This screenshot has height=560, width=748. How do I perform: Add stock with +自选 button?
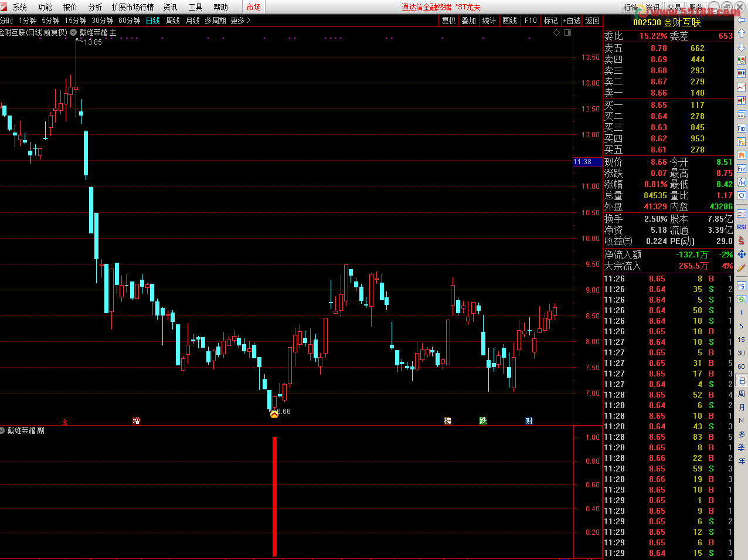pyautogui.click(x=572, y=21)
